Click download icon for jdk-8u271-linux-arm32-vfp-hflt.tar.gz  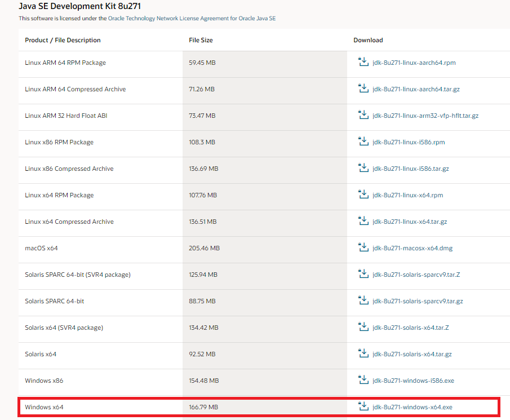tap(363, 114)
